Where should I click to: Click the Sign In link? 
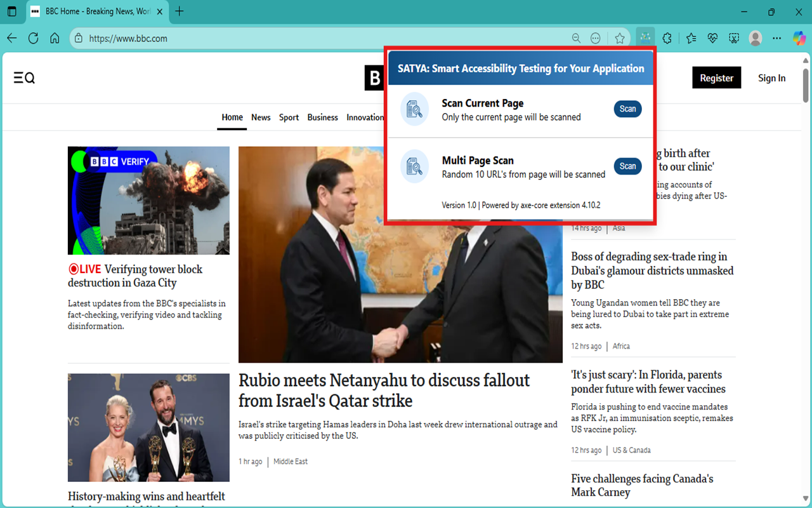click(772, 78)
